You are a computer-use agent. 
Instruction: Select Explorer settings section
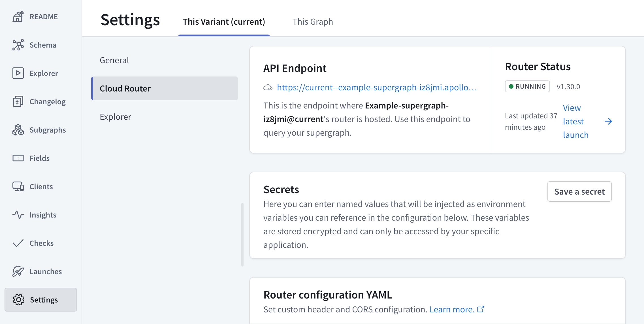tap(116, 116)
